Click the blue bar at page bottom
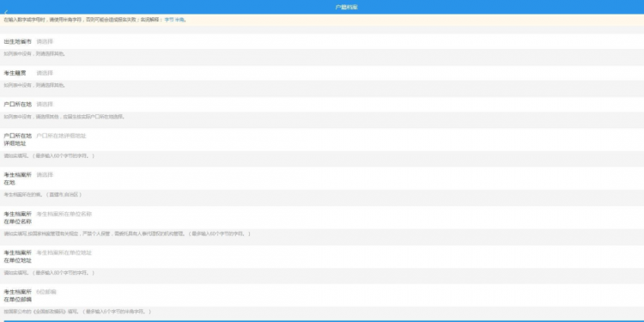 click(322, 321)
